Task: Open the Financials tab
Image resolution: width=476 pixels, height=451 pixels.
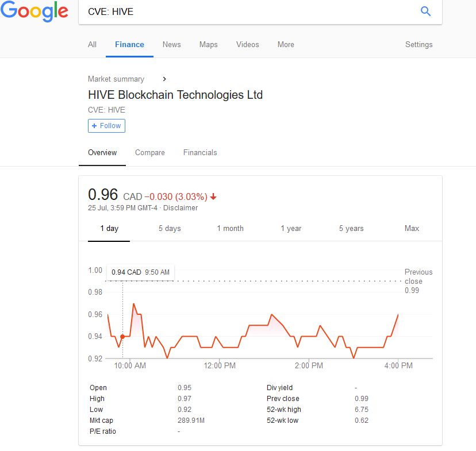Action: click(x=200, y=153)
